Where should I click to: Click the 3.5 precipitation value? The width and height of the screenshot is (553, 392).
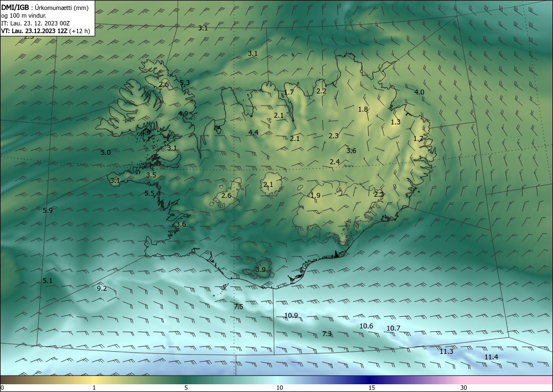coord(151,175)
